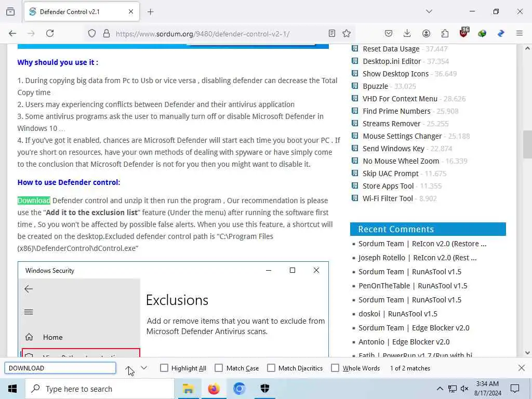This screenshot has height=399, width=532.
Task: Open Sordum Team Edge Blocker comment
Action: (x=414, y=328)
